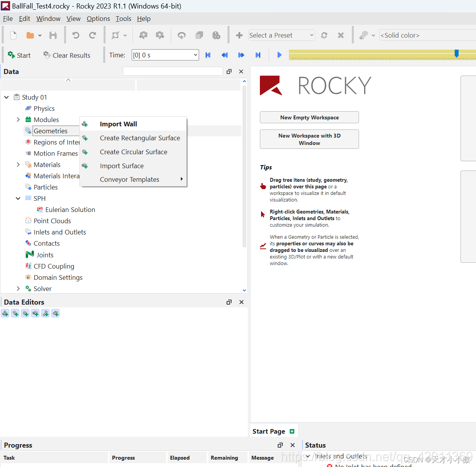The width and height of the screenshot is (476, 467).
Task: Step back to previous timestep
Action: coord(225,55)
